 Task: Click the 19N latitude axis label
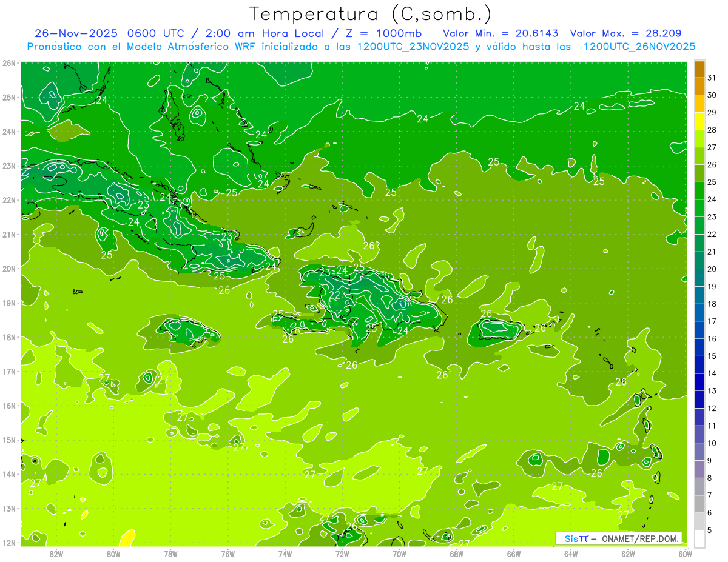(x=9, y=303)
